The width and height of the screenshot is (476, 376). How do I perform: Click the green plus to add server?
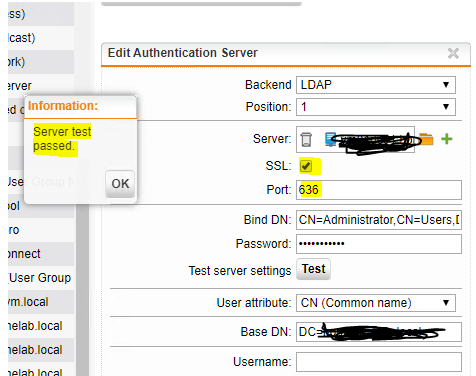pyautogui.click(x=447, y=139)
